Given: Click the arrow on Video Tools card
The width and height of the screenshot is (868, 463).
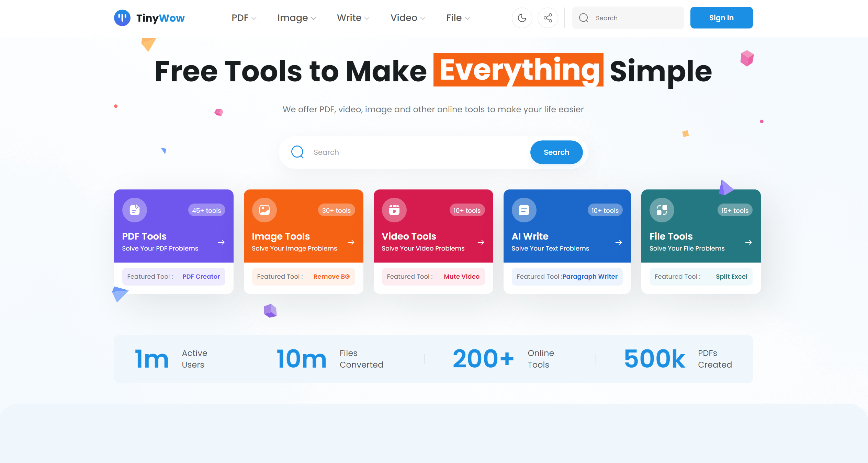Looking at the screenshot, I should tap(481, 242).
